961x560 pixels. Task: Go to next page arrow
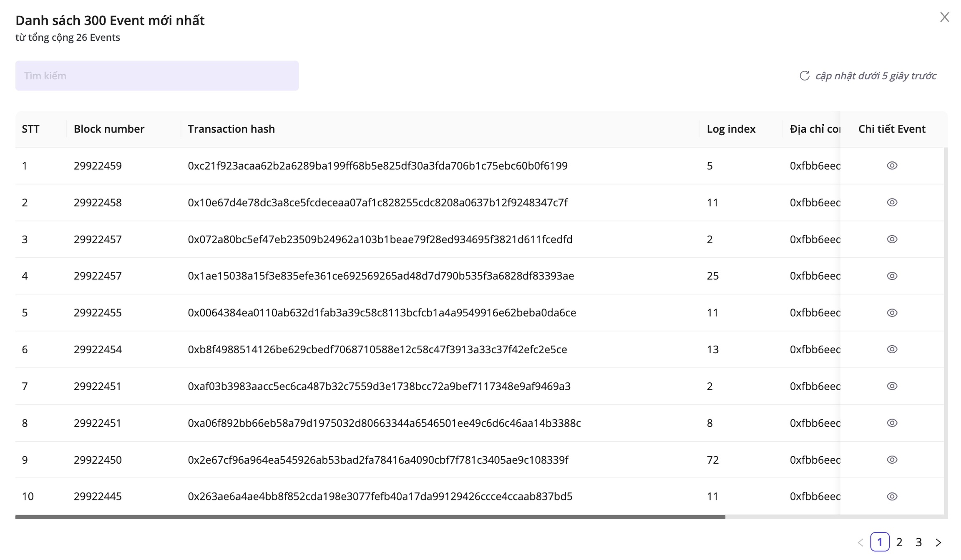pos(938,542)
